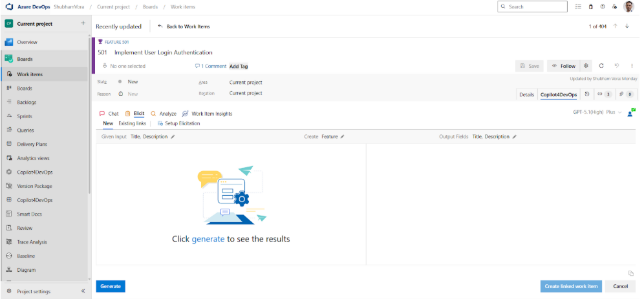Open Work Item Insights
644x299 pixels.
[207, 114]
